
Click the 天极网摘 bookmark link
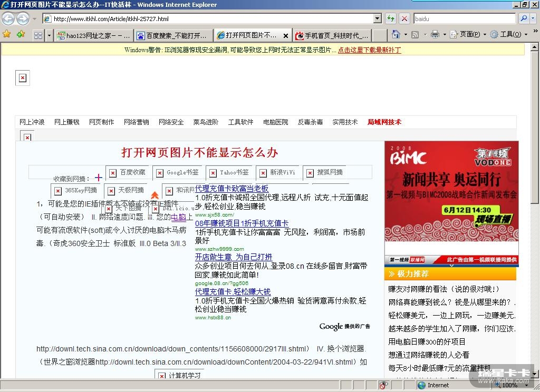tap(131, 190)
